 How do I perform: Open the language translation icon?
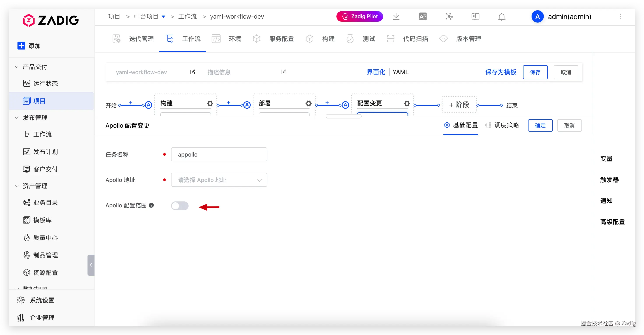coord(422,16)
